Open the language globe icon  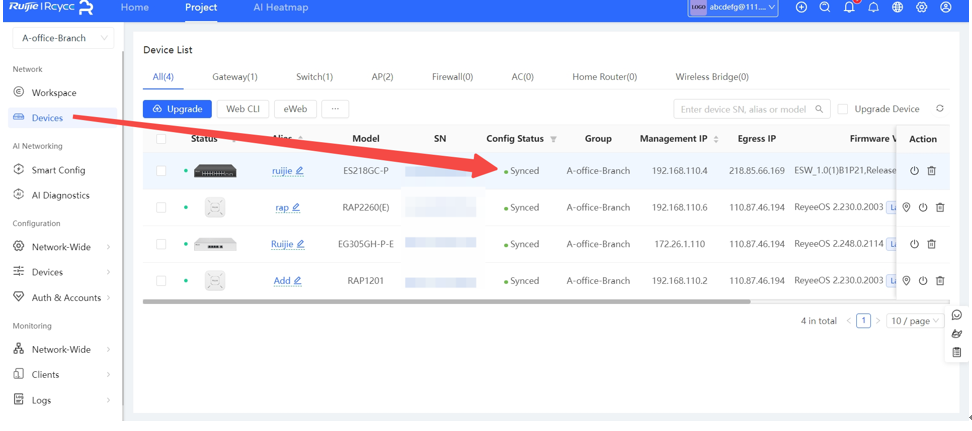897,7
